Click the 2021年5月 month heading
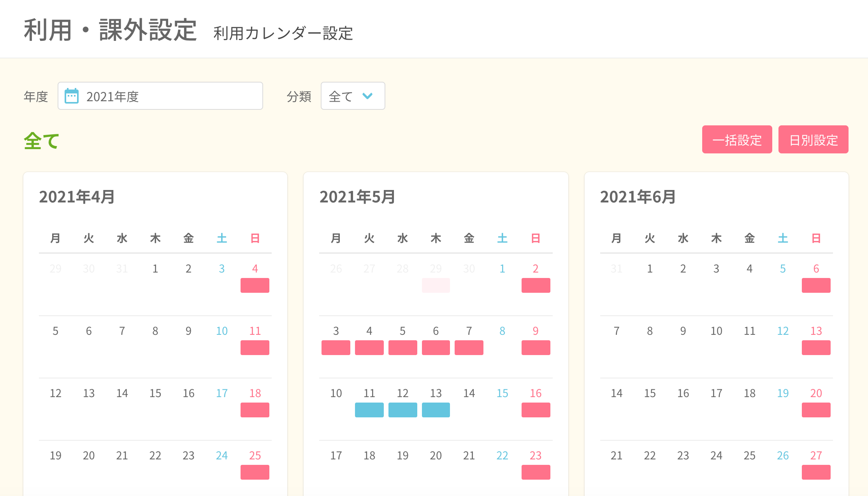 click(x=357, y=197)
